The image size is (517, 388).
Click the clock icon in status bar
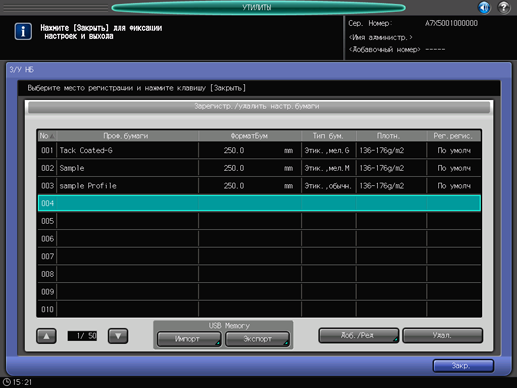pos(7,382)
